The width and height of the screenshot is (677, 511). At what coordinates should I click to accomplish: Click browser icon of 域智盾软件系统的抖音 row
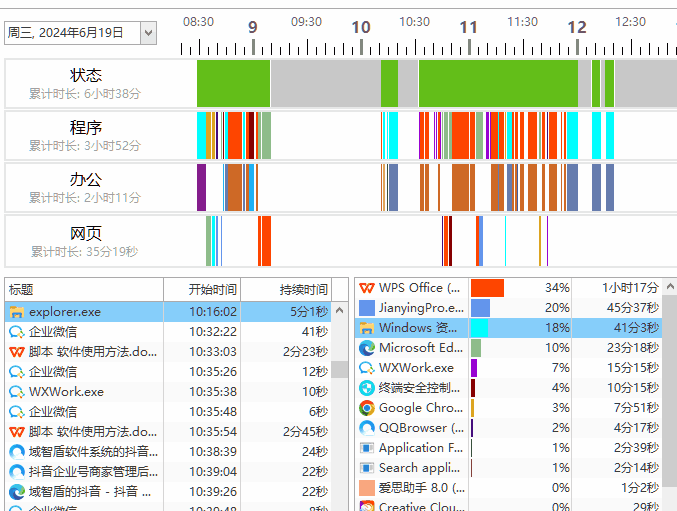(17, 452)
